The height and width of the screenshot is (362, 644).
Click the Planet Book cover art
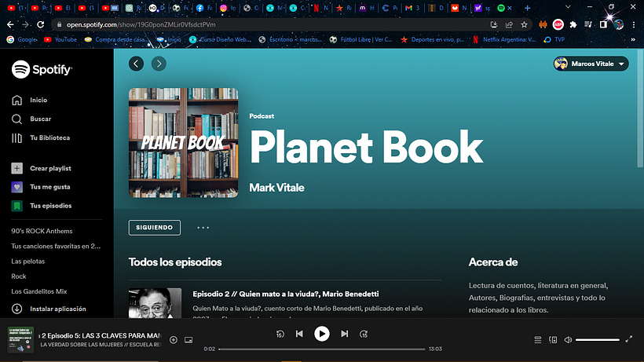(x=183, y=143)
